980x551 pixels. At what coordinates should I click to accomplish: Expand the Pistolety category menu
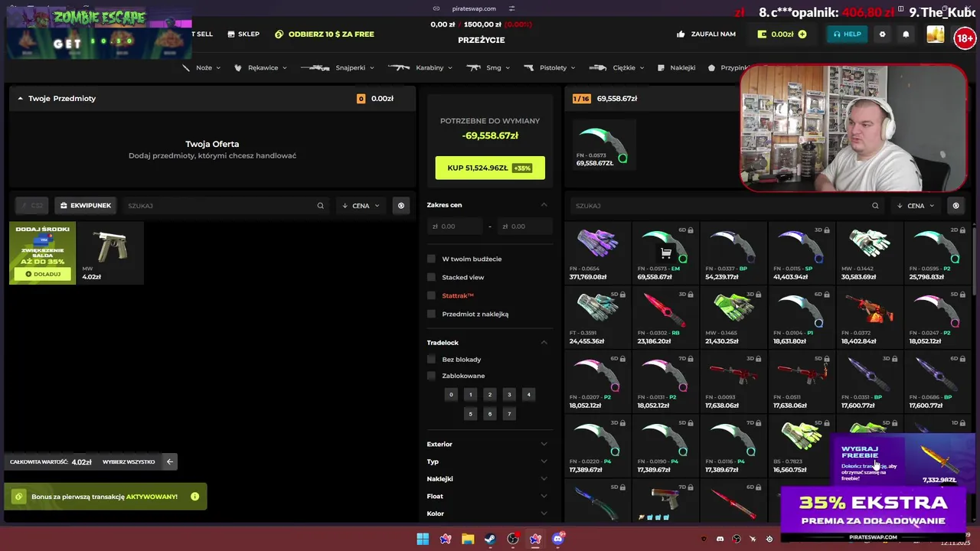click(x=550, y=67)
